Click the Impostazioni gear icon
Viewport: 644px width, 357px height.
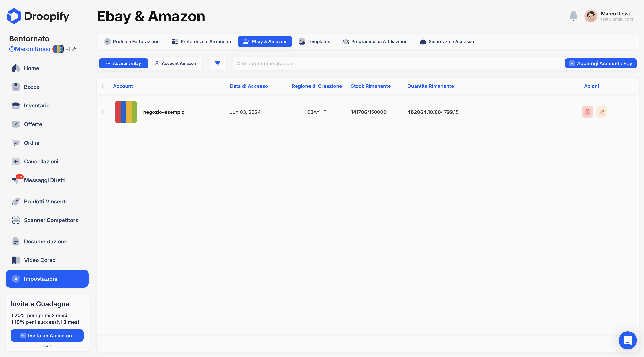(16, 279)
